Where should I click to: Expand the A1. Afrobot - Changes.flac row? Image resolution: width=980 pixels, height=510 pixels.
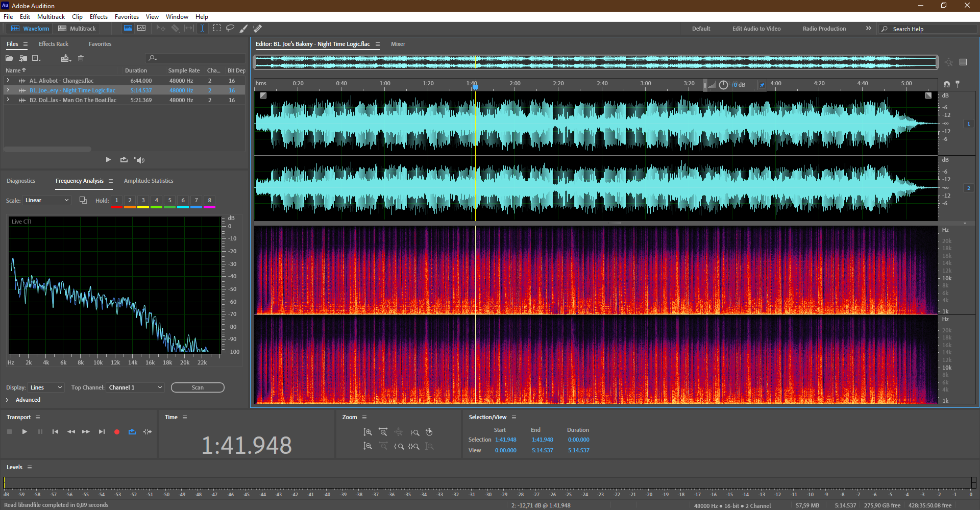coord(8,81)
